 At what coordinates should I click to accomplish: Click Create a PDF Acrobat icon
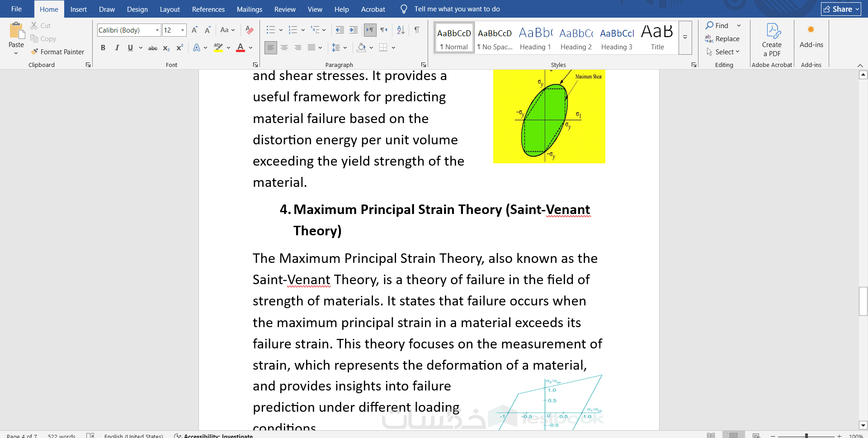pyautogui.click(x=772, y=40)
